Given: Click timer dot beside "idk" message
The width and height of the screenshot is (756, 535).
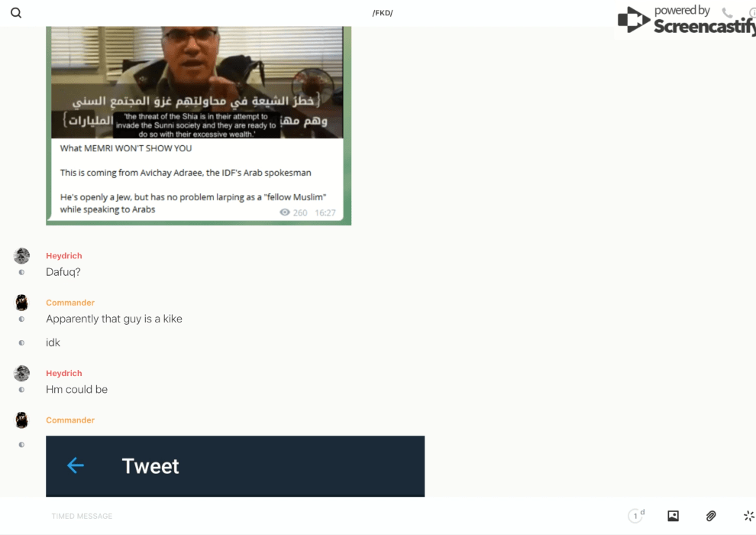Looking at the screenshot, I should tap(21, 343).
